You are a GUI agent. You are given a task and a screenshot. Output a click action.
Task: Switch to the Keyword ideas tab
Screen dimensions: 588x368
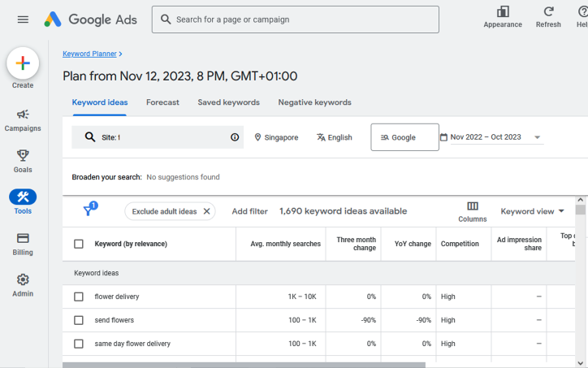click(x=100, y=102)
